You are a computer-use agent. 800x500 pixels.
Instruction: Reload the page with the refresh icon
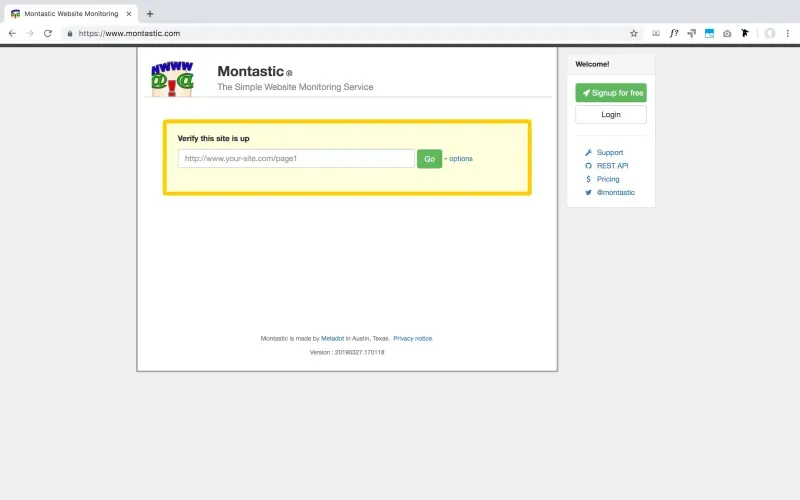point(48,33)
